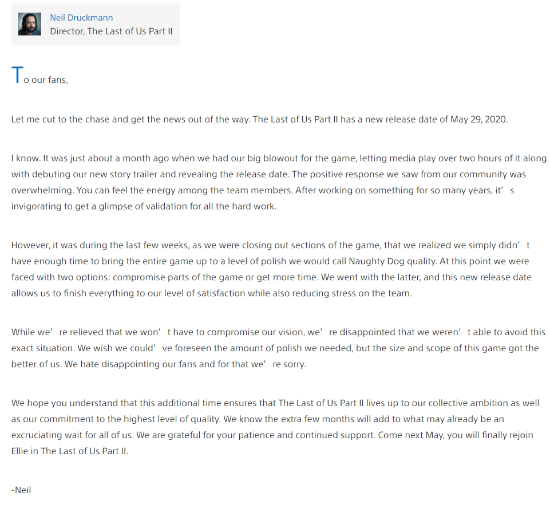The height and width of the screenshot is (512, 550).
Task: Click the line starting 'allows us to finish everything'
Action: tap(212, 294)
